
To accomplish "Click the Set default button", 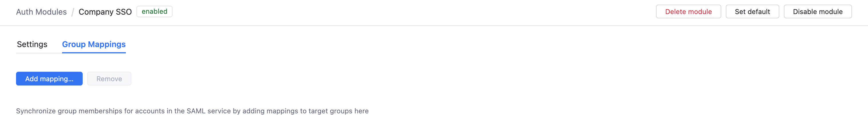I will point(752,12).
